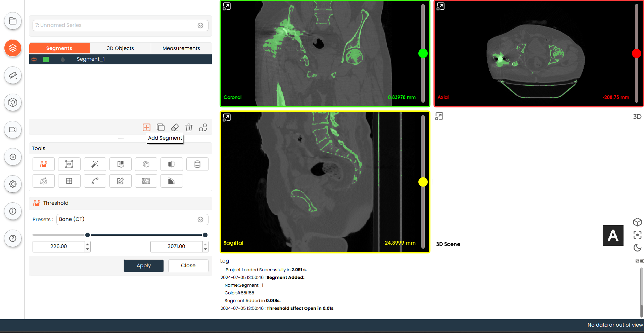Click the Add Segment plus icon

[x=146, y=128]
